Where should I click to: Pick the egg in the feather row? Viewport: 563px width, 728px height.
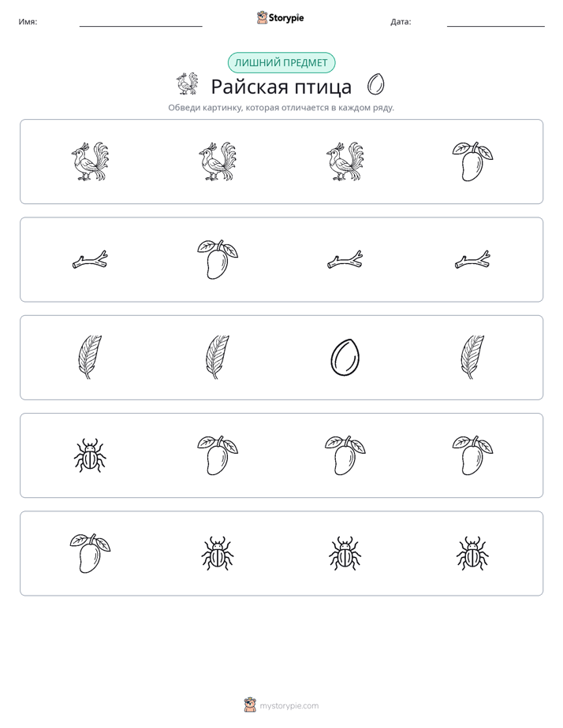click(x=345, y=358)
